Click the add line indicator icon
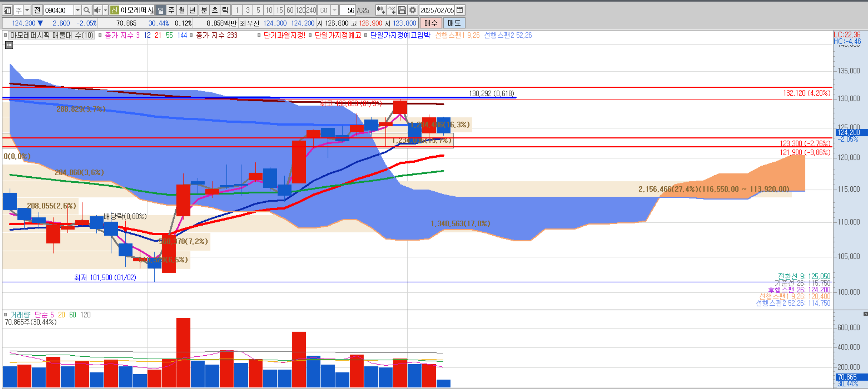Image resolution: width=868 pixels, height=389 pixels. [x=391, y=10]
